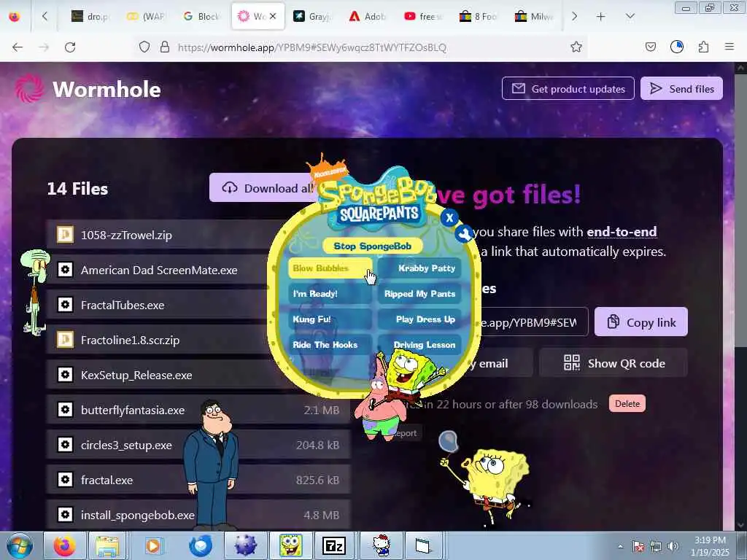Open the Firefox hamburger menu
747x560 pixels.
729,47
